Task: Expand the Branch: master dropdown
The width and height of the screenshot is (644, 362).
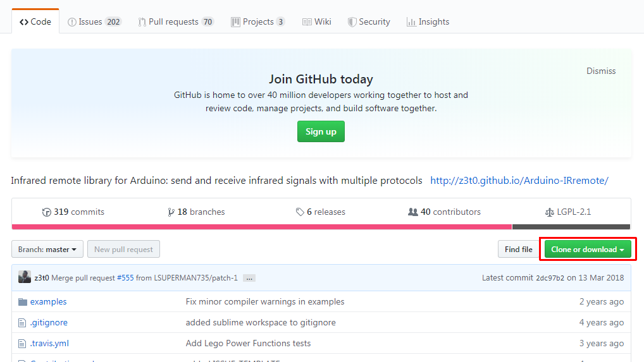Action: [47, 250]
